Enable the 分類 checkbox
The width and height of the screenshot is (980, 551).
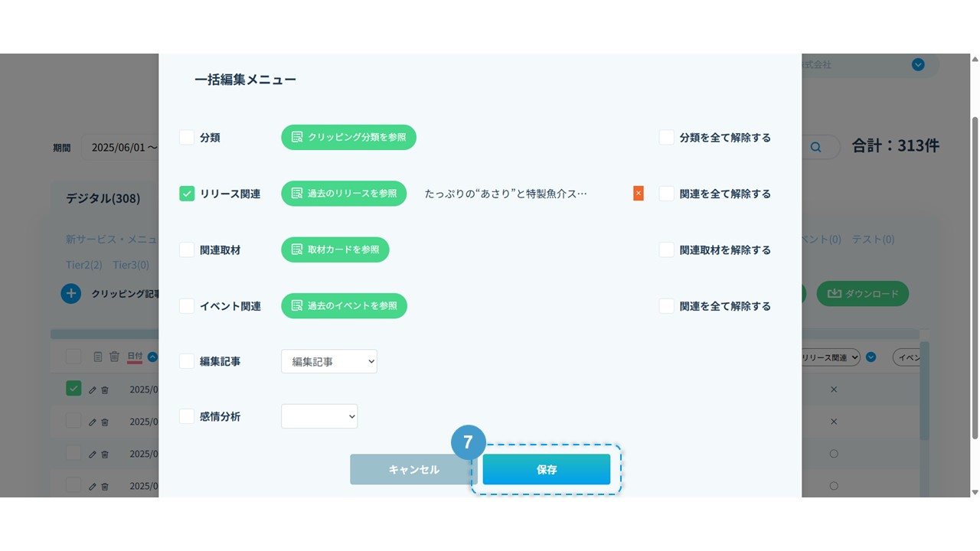point(187,138)
